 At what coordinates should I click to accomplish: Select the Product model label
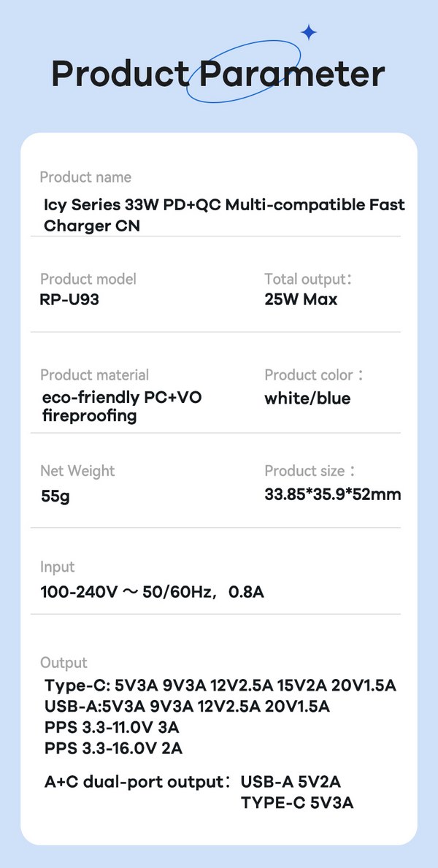(x=88, y=279)
